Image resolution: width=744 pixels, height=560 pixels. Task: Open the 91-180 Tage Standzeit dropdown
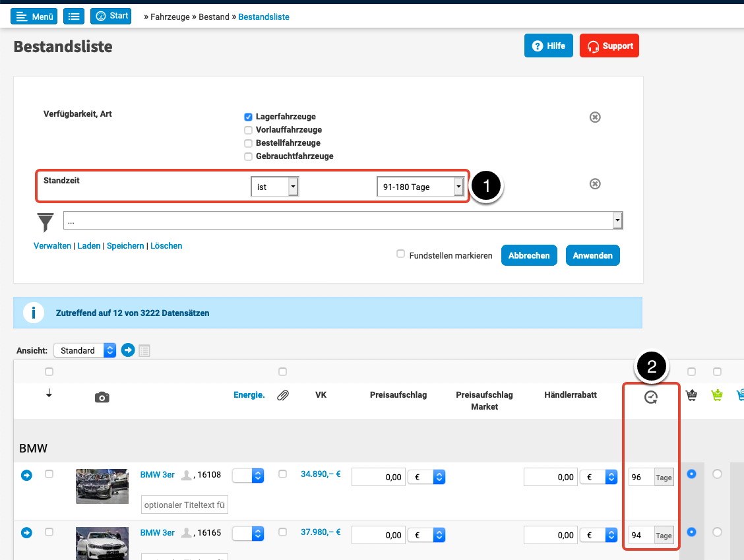pos(420,187)
